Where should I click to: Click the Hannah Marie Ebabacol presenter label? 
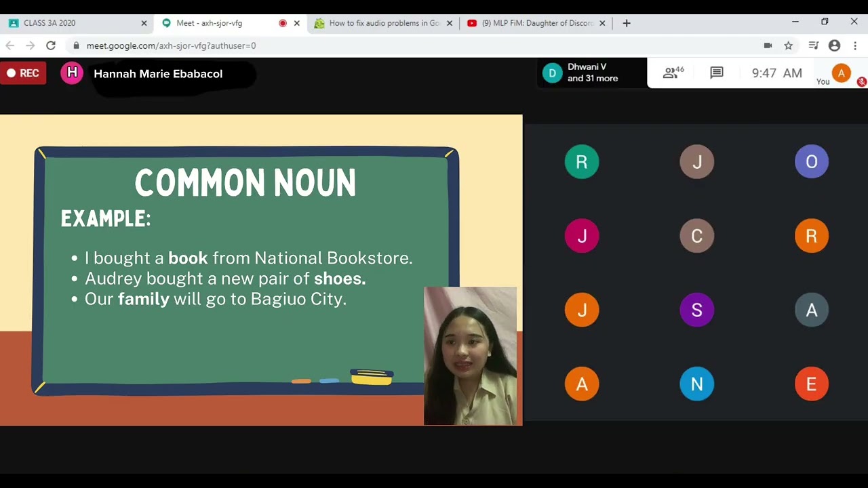click(158, 74)
